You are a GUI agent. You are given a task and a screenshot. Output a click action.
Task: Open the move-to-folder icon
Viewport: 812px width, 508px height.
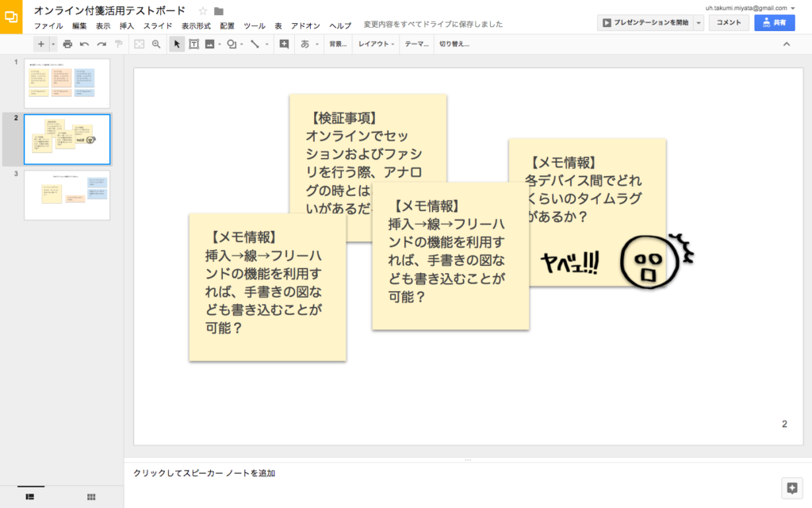219,11
